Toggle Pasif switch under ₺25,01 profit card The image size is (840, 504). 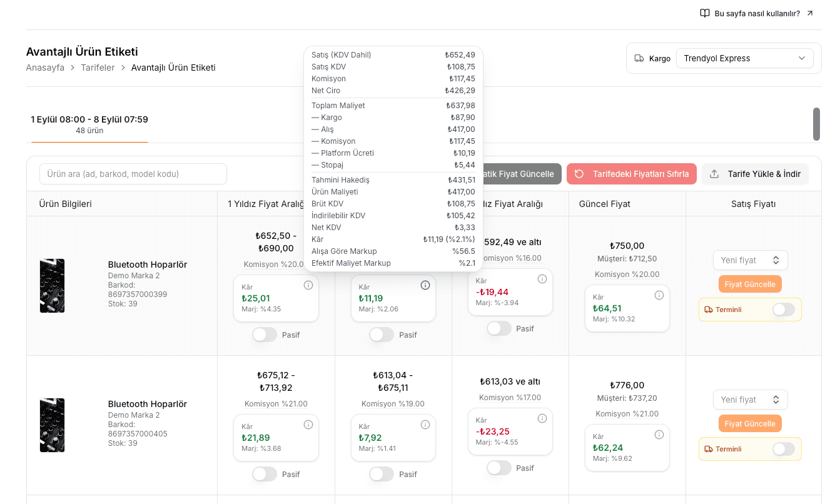click(x=265, y=335)
